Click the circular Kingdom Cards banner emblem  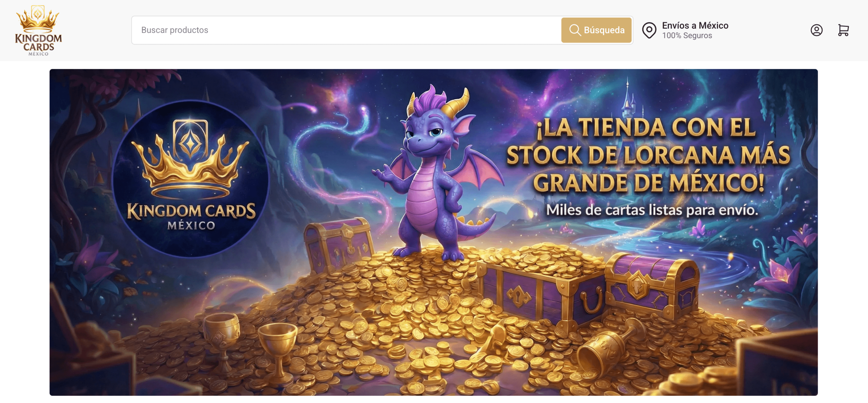click(190, 179)
